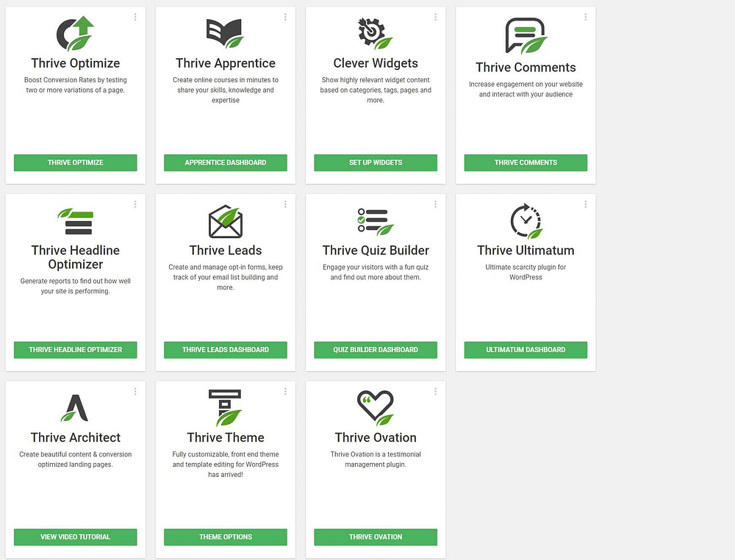Click the Thrive Optimize arrow-leaf icon
The height and width of the screenshot is (560, 735).
[76, 34]
